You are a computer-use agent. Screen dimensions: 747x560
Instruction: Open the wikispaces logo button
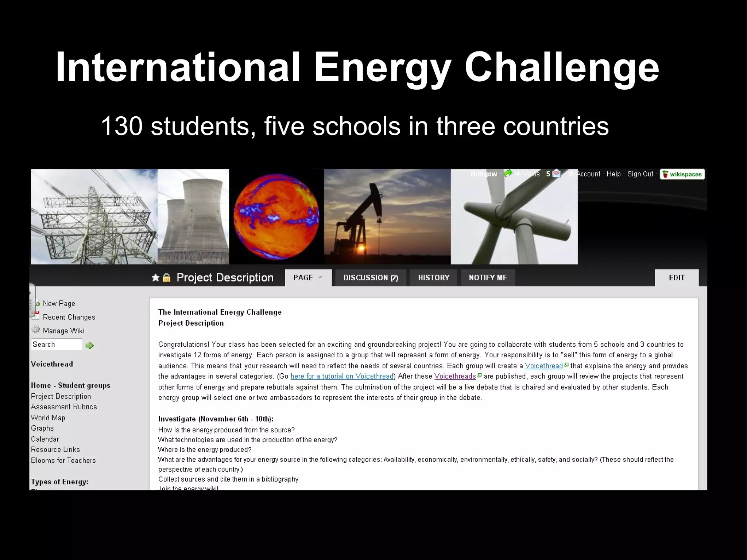click(x=682, y=174)
